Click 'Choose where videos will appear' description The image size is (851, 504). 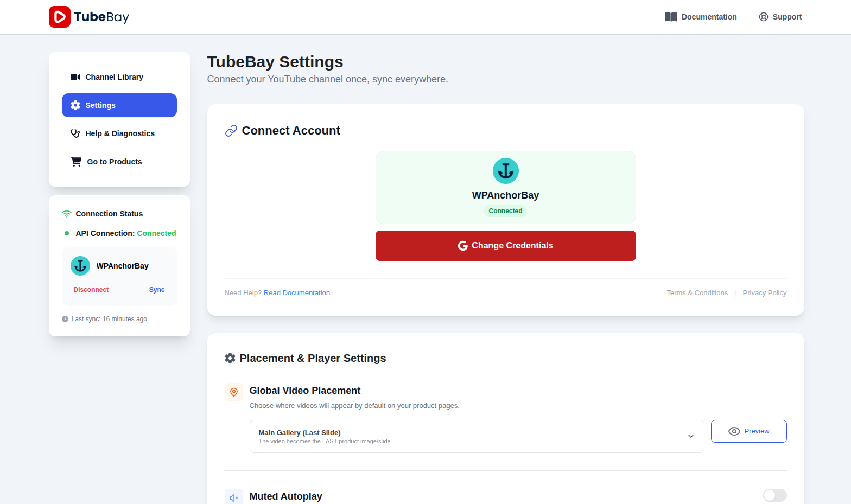point(354,406)
